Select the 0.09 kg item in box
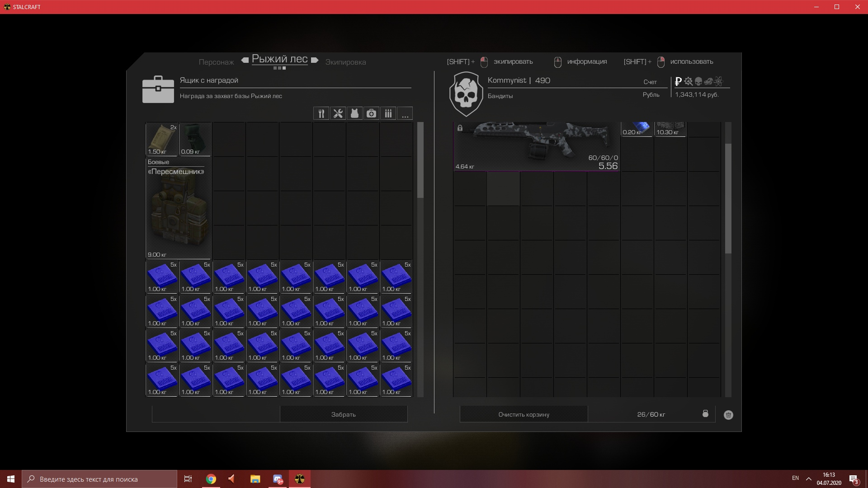This screenshot has width=868, height=488. point(195,139)
